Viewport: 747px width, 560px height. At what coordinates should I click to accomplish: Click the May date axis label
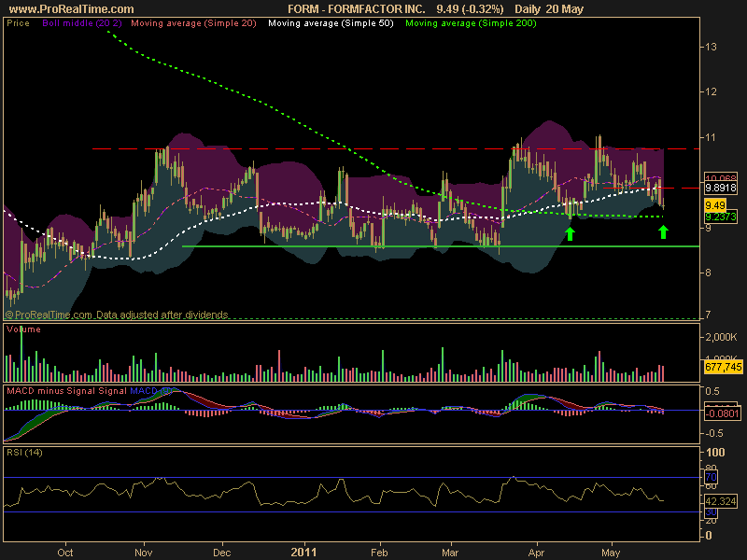(611, 553)
